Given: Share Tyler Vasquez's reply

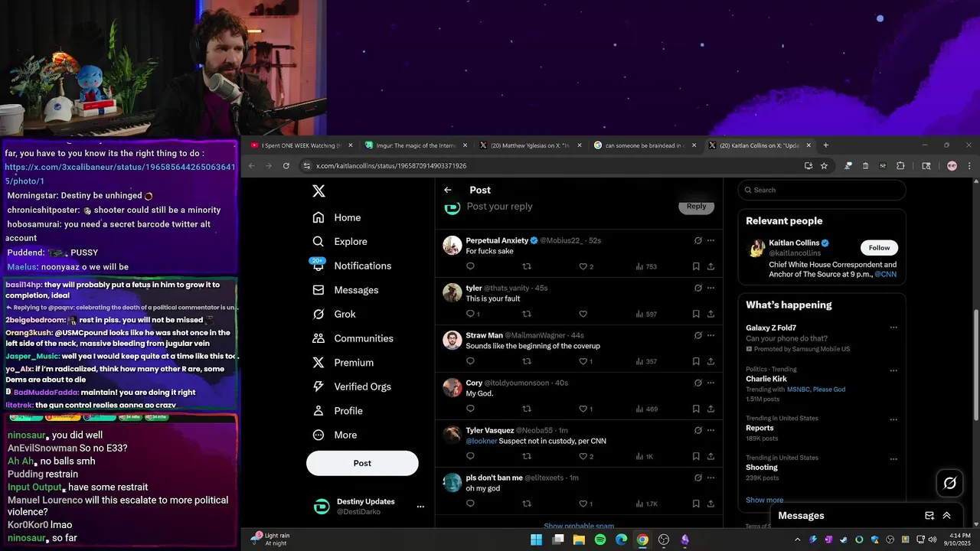Looking at the screenshot, I should click(710, 456).
